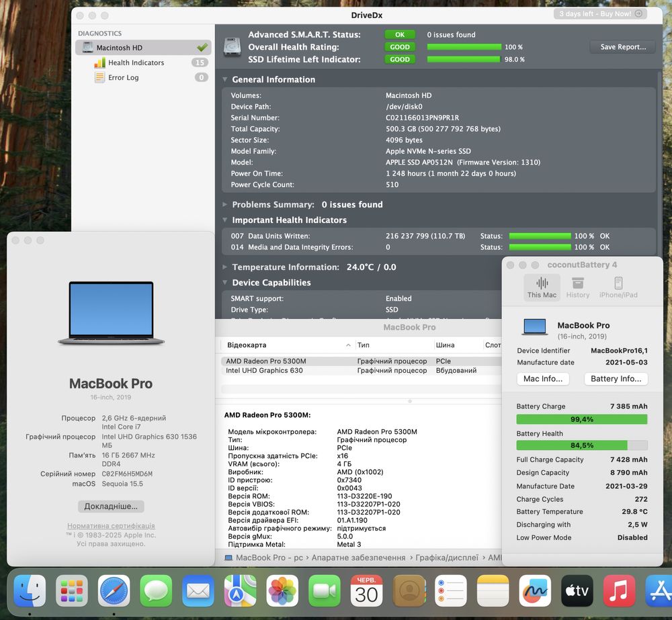The image size is (672, 620).
Task: Collapse Important Health Indicators section
Action: 225,220
